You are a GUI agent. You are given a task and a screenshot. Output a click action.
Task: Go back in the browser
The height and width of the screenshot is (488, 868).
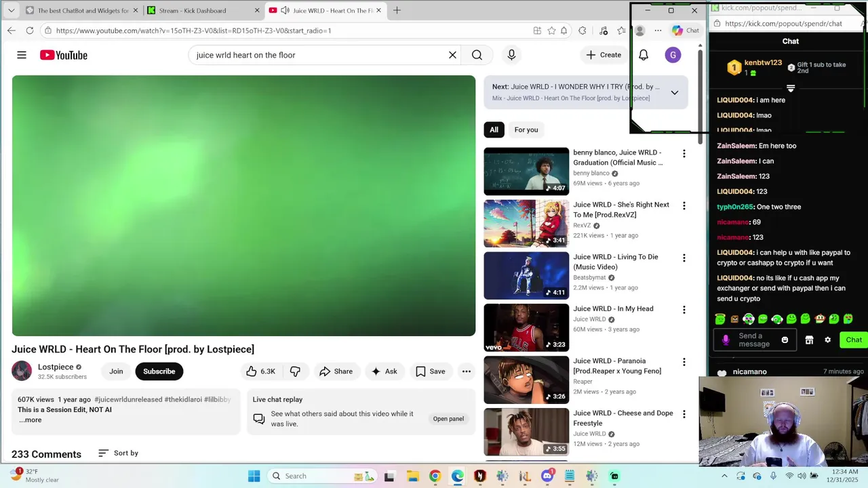point(11,30)
